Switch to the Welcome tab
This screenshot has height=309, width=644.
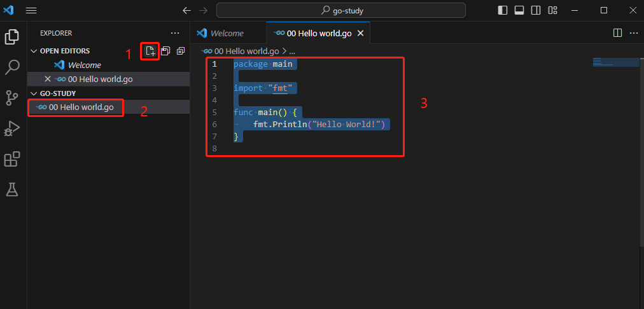coord(228,33)
